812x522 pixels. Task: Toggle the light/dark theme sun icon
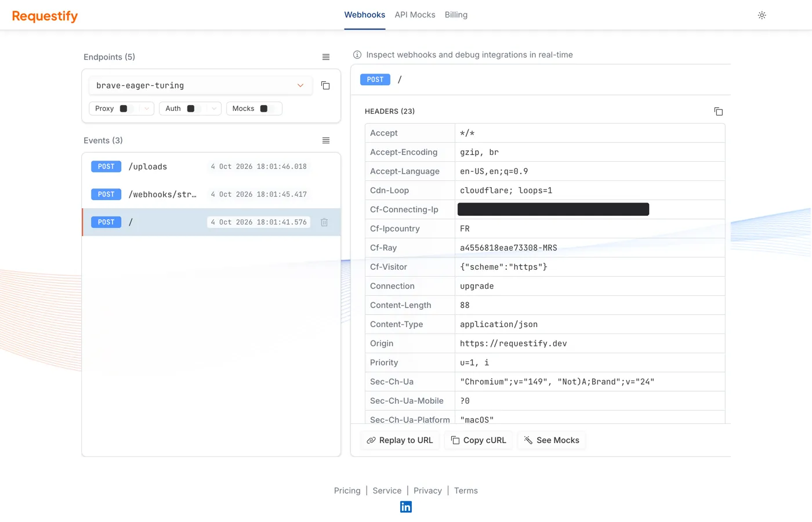(762, 15)
